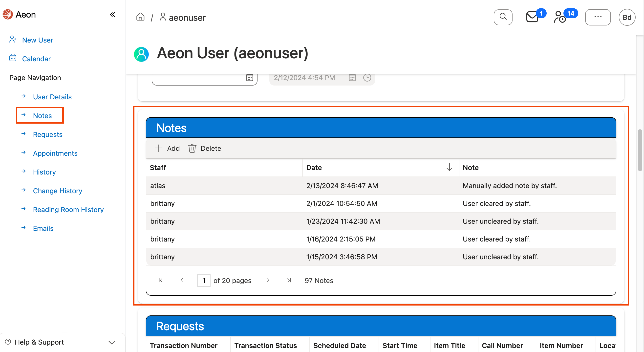Click the notes page number field
The width and height of the screenshot is (644, 352).
click(203, 280)
